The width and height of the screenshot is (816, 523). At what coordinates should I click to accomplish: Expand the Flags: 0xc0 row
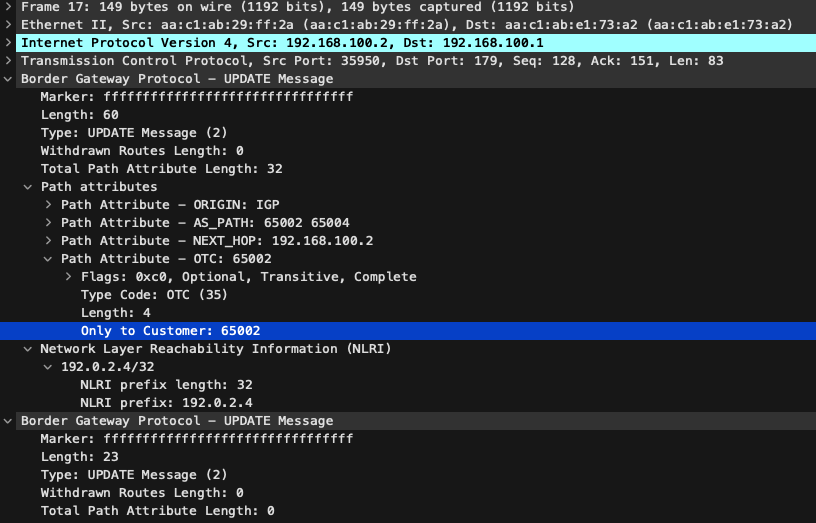click(68, 277)
